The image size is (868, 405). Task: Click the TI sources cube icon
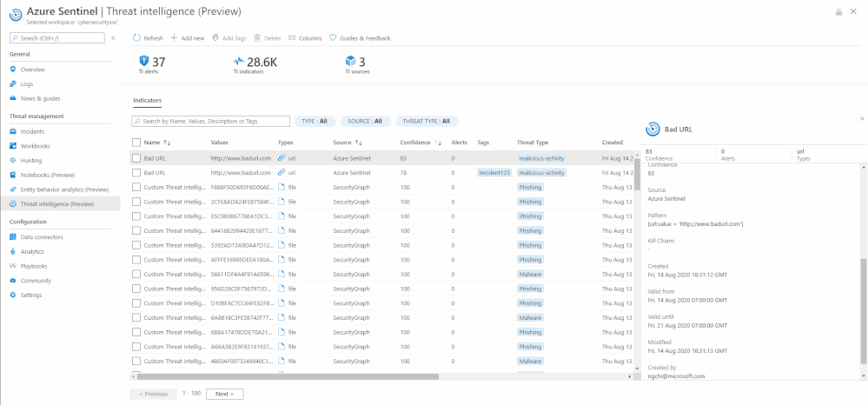[350, 61]
